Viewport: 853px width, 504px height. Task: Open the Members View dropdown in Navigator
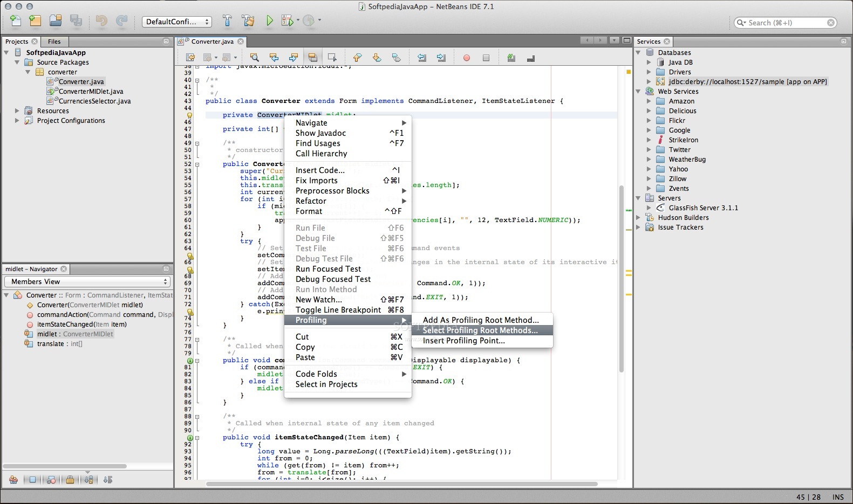87,281
